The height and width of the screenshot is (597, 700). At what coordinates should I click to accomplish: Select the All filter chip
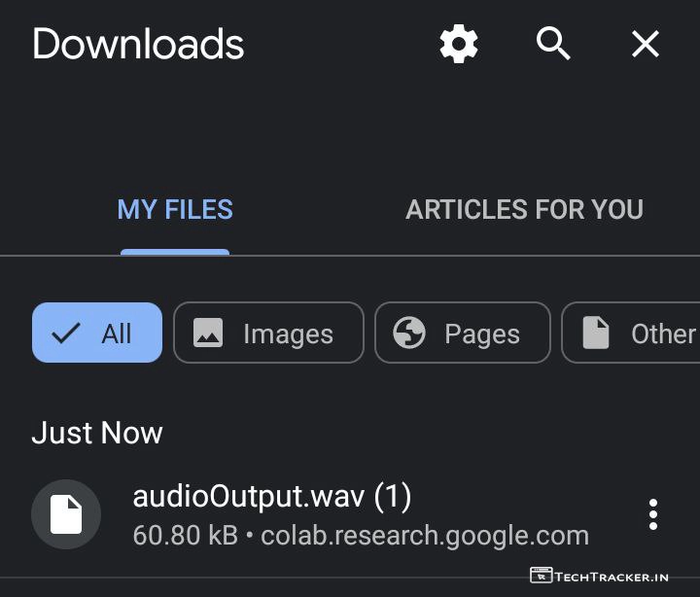(x=97, y=333)
